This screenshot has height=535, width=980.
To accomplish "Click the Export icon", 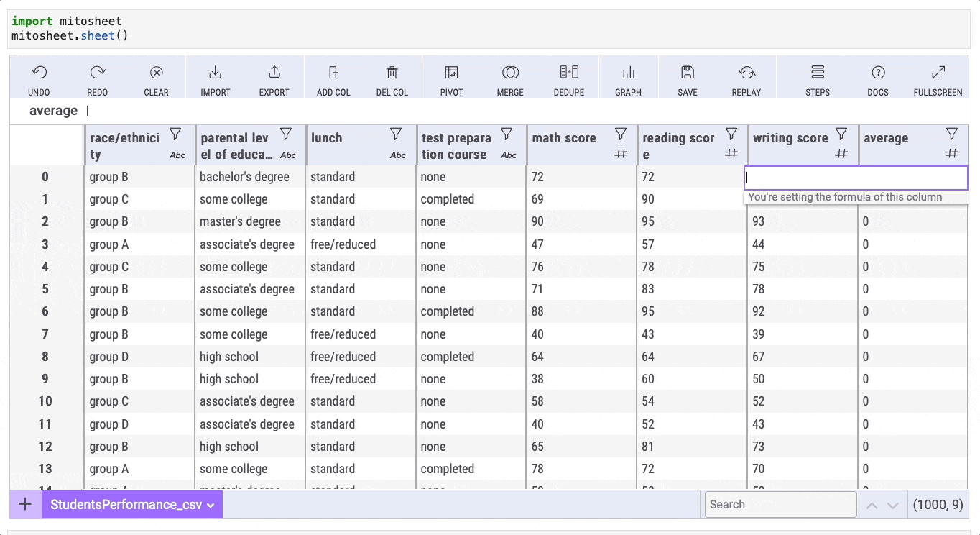I will pyautogui.click(x=274, y=73).
